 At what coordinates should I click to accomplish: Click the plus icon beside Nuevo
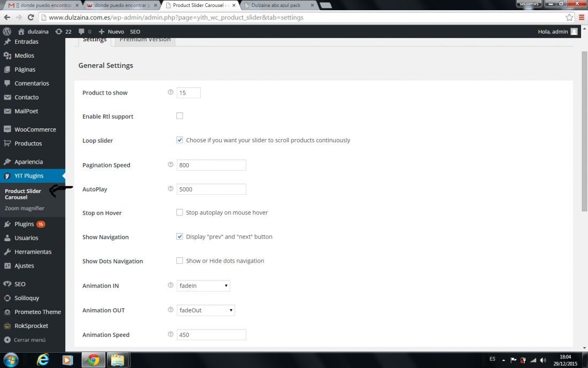(101, 32)
